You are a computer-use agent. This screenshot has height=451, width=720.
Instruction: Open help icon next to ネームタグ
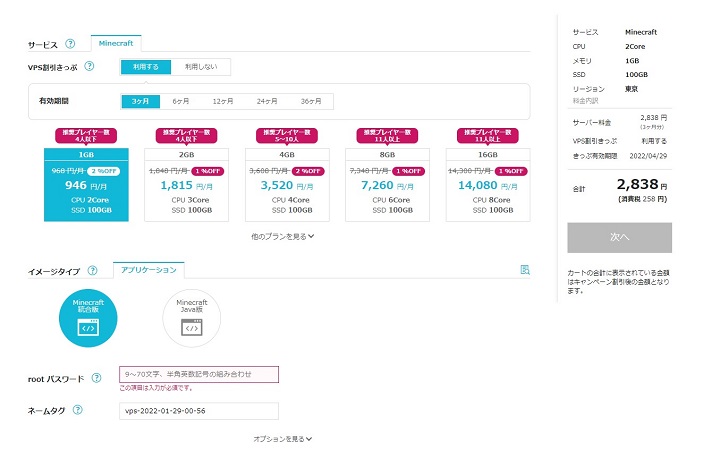(x=78, y=410)
